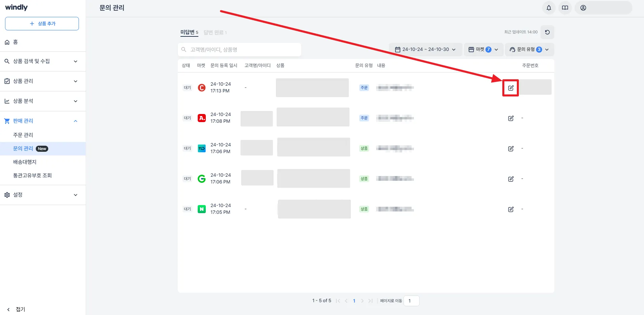Open reply editor for the 17:05 PM inquiry
Screen dimensions: 644x315
(511, 209)
